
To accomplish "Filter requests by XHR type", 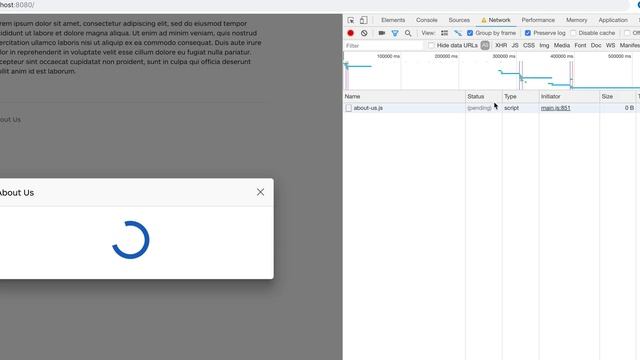I will tap(501, 45).
